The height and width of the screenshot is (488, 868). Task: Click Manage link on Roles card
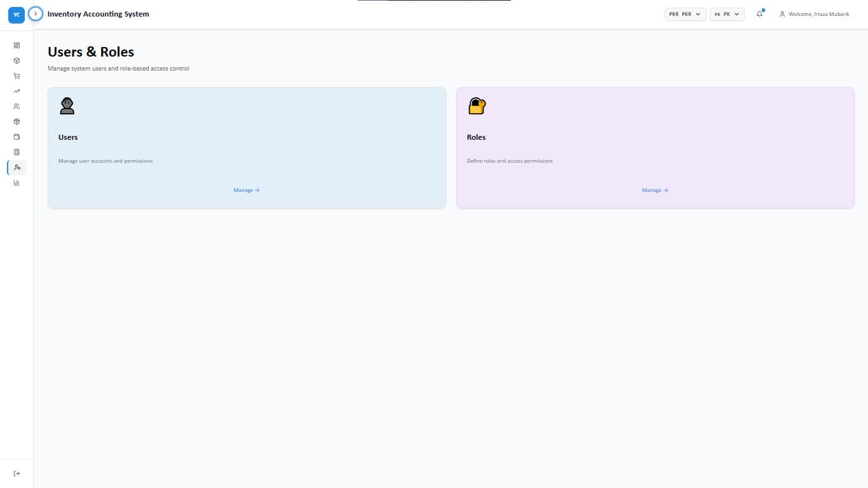pos(655,190)
